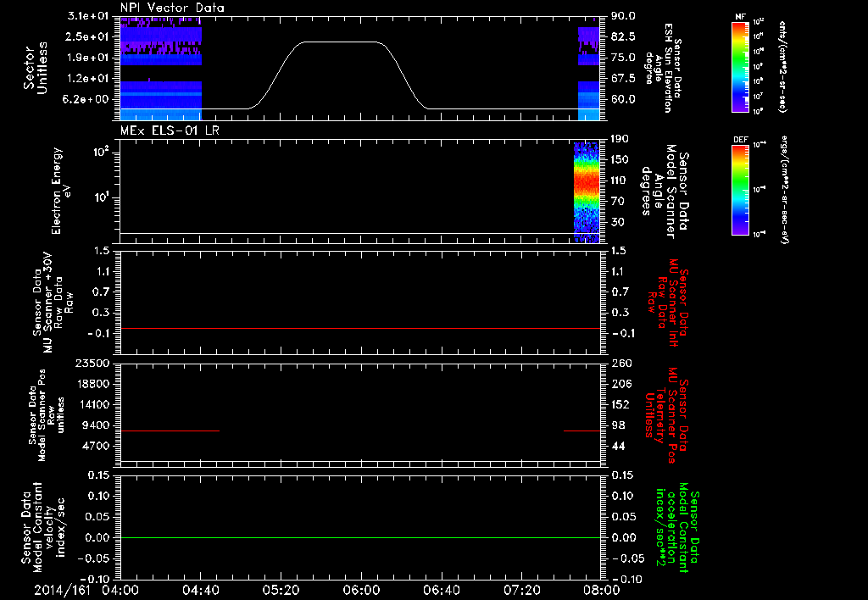
Task: Click the 'Model Scanner Pos Raw' axis label
Action: click(x=47, y=415)
